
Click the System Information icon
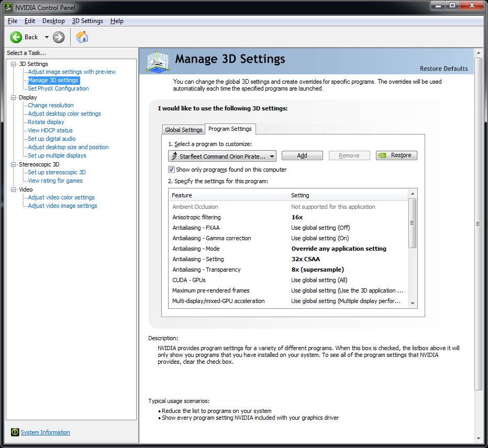(15, 432)
